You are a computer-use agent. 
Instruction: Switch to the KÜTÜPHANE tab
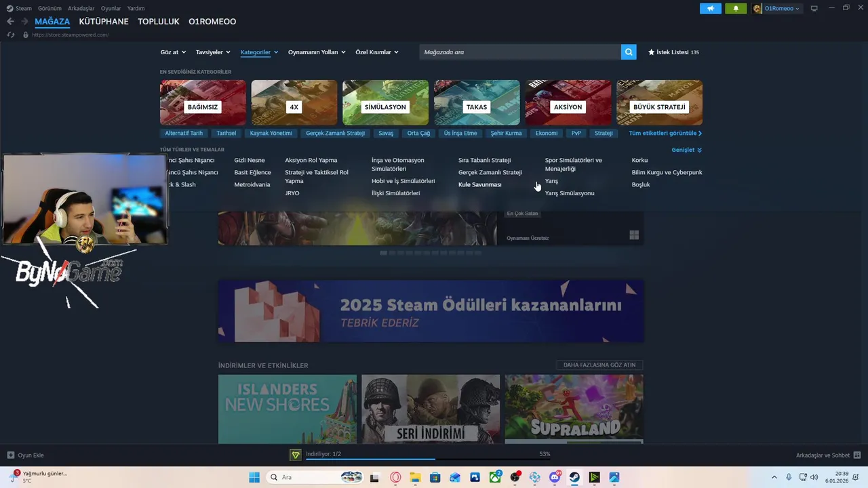pyautogui.click(x=104, y=22)
